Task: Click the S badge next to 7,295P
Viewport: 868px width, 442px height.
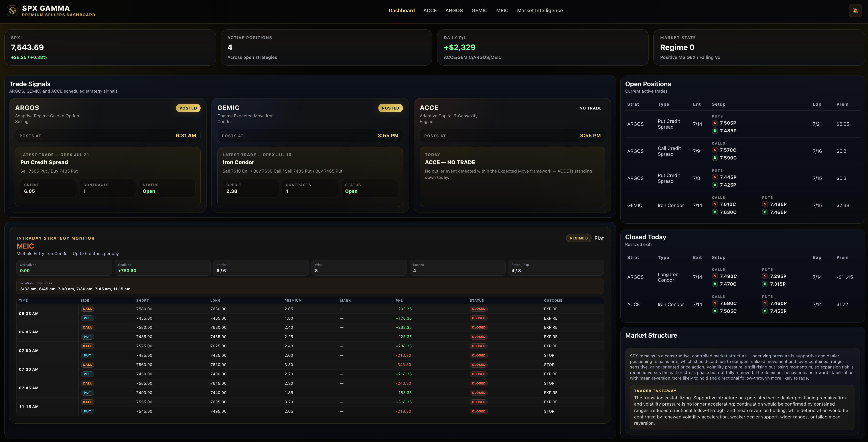Action: tap(765, 276)
